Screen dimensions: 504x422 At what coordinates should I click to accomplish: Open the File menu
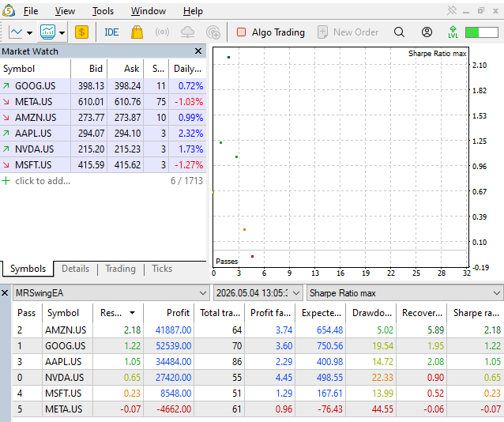pyautogui.click(x=31, y=11)
